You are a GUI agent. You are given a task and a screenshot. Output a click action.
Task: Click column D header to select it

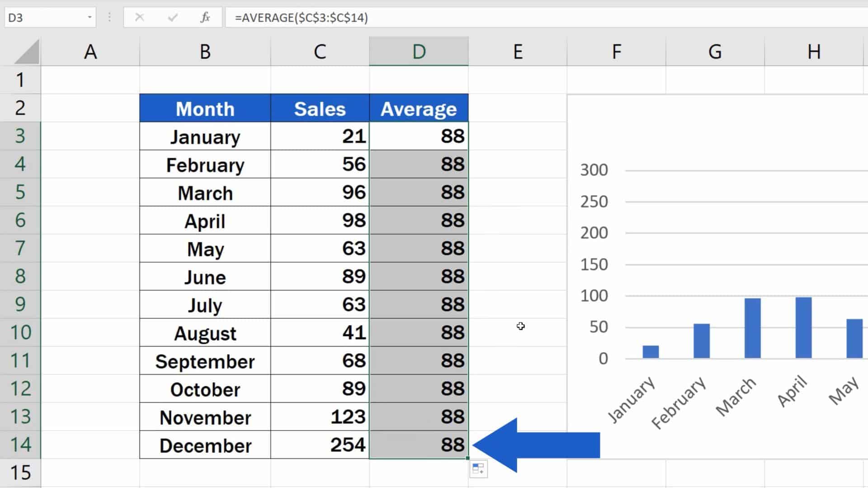(x=418, y=51)
